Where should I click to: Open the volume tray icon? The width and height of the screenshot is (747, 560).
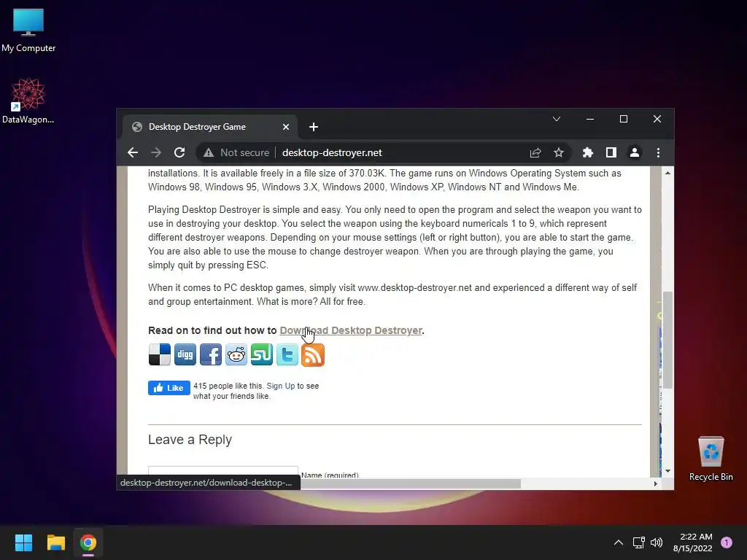point(657,542)
